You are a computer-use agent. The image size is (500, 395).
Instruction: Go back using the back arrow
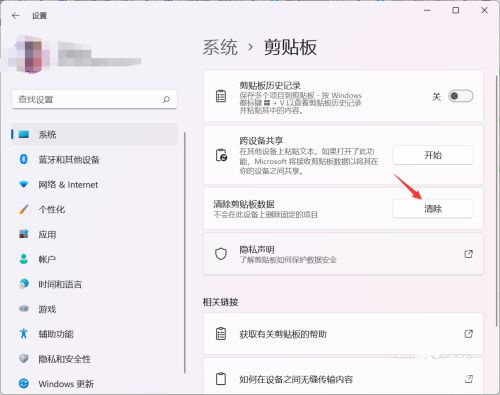[16, 15]
